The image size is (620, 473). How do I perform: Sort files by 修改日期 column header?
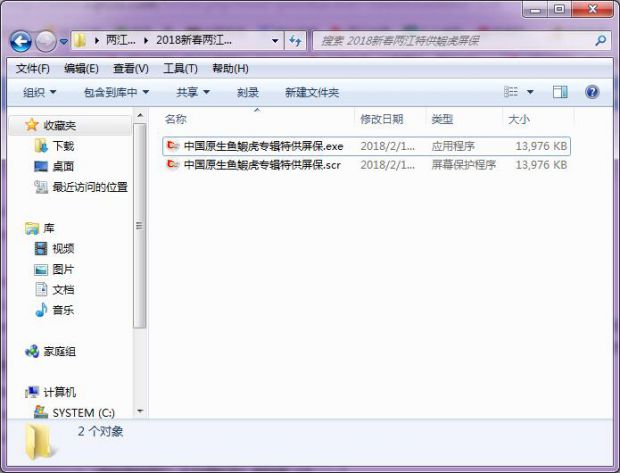(x=382, y=119)
